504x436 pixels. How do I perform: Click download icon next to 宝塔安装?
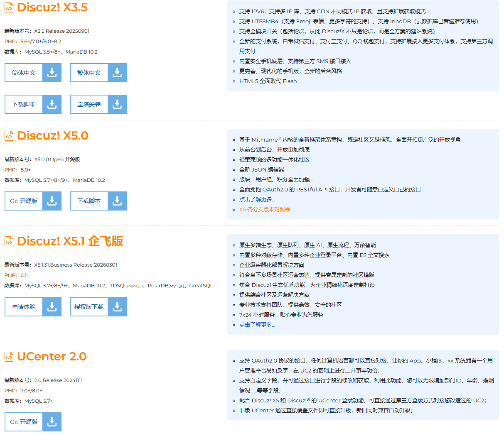coord(117,104)
